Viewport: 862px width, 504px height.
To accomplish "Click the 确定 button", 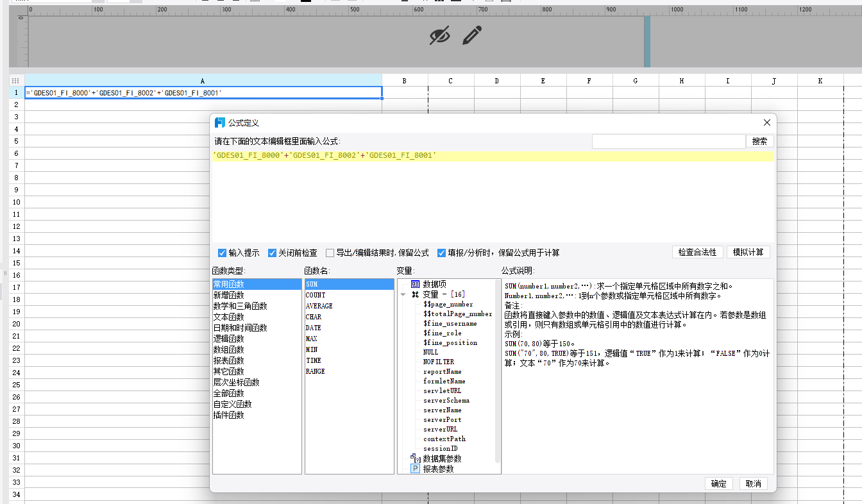I will (719, 483).
